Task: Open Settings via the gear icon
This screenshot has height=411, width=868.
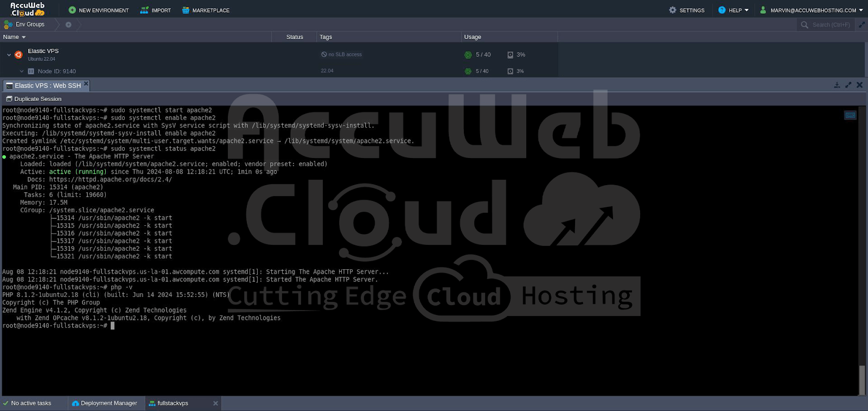Action: pyautogui.click(x=673, y=10)
